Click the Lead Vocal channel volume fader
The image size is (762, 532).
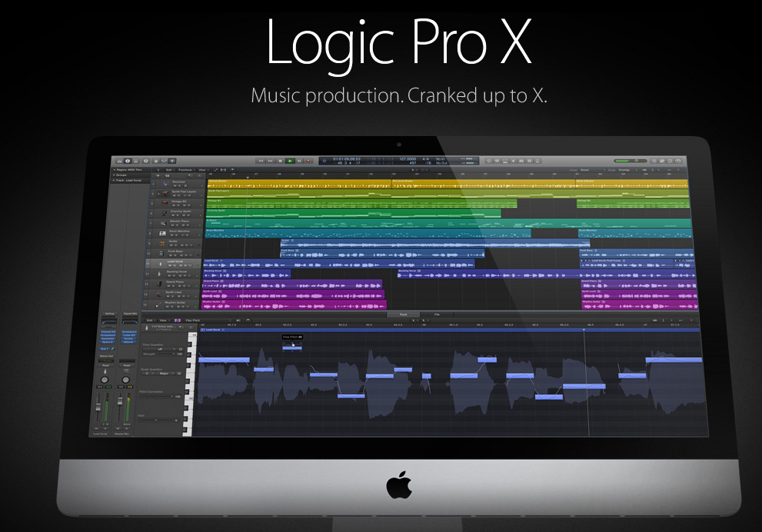pos(98,407)
